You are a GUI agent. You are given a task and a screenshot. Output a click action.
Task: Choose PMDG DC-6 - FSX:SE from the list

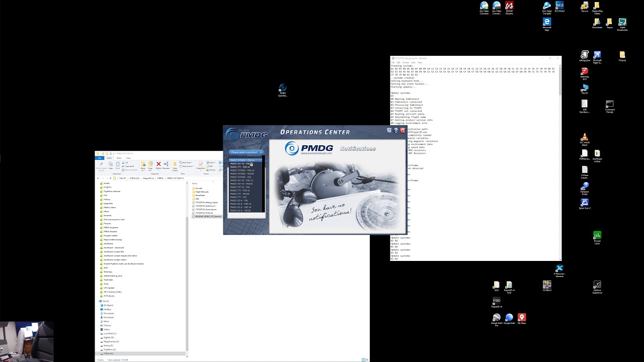(x=246, y=211)
